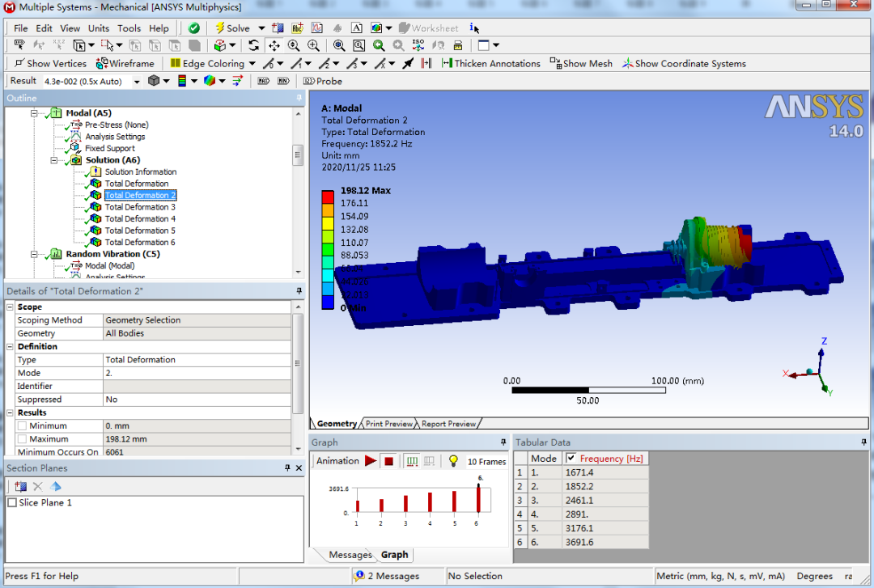Click the red Max color swatch in legend
This screenshot has height=588, width=874.
pyautogui.click(x=329, y=197)
